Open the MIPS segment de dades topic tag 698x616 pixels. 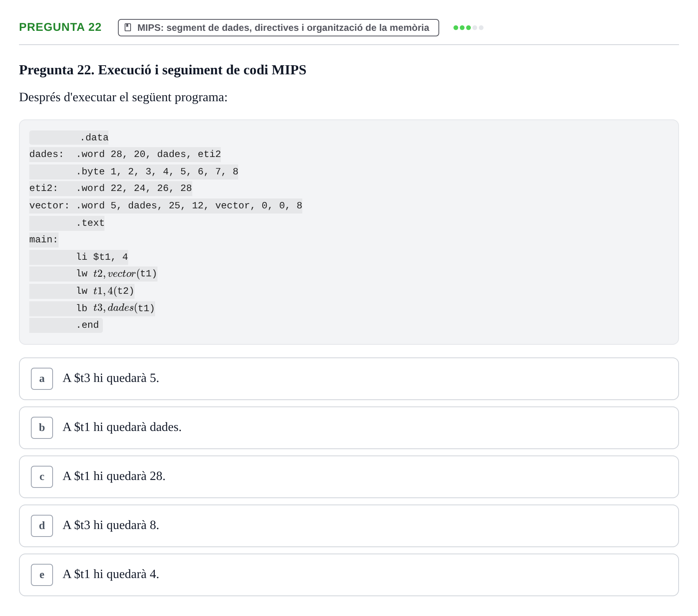tap(278, 28)
